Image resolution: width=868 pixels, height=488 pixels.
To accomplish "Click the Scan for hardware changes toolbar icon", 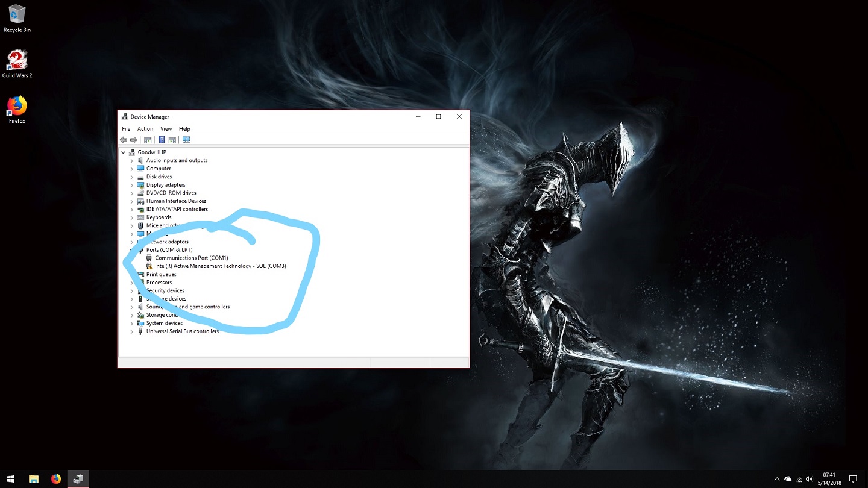I will (186, 140).
